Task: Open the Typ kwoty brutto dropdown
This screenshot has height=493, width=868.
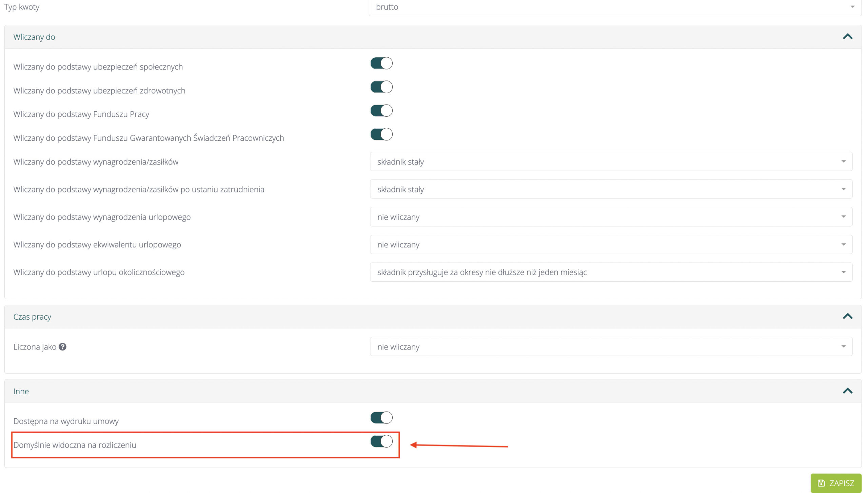Action: (614, 7)
